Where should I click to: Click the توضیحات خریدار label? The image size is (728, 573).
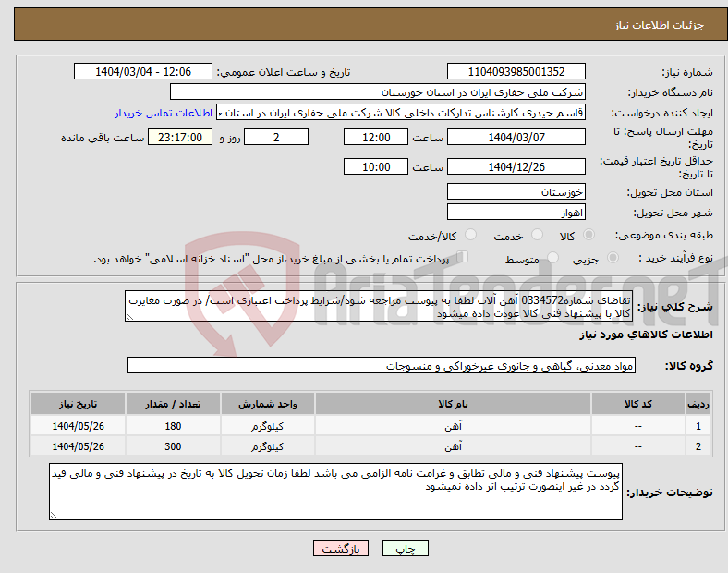[670, 493]
